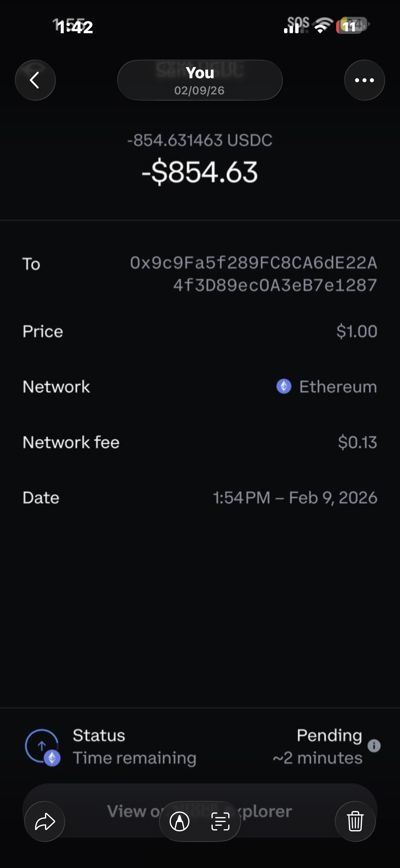Tap the share arrow icon
Image resolution: width=400 pixels, height=868 pixels.
pyautogui.click(x=45, y=821)
